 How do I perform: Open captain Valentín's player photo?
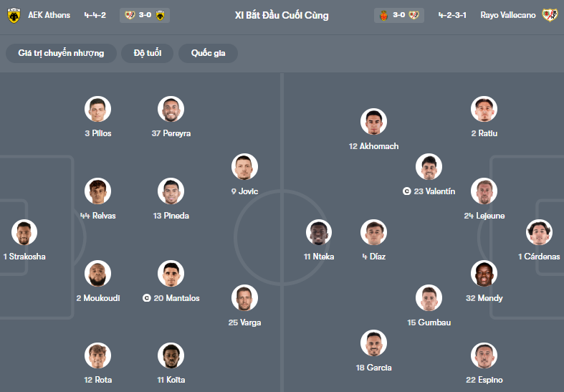(429, 167)
